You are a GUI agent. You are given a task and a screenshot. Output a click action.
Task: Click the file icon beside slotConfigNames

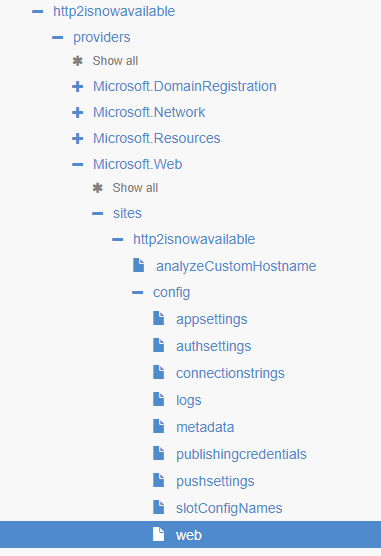pos(158,507)
